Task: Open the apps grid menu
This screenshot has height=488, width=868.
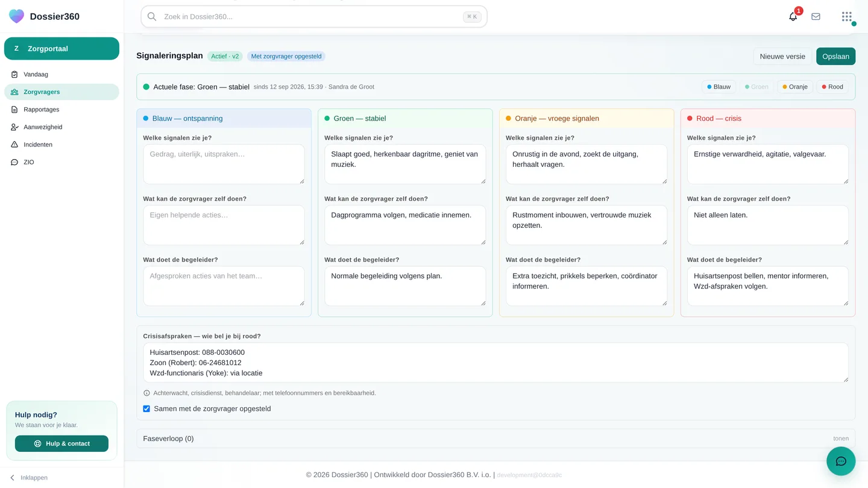Action: click(x=847, y=17)
